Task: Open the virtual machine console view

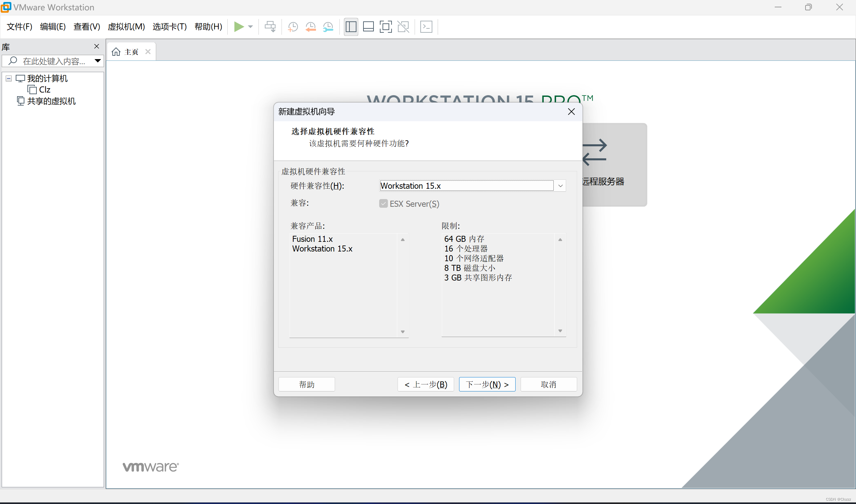Action: [x=426, y=26]
